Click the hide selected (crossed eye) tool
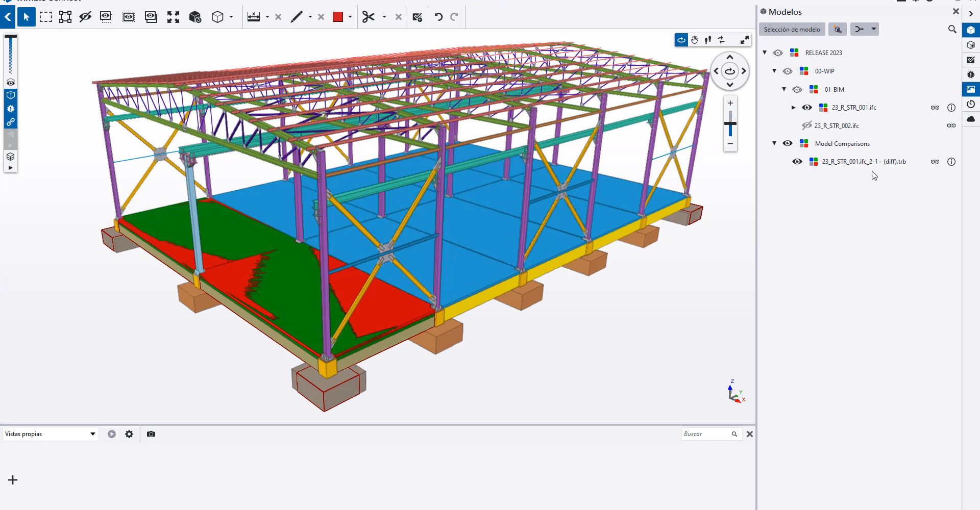The image size is (980, 510). coord(85,17)
